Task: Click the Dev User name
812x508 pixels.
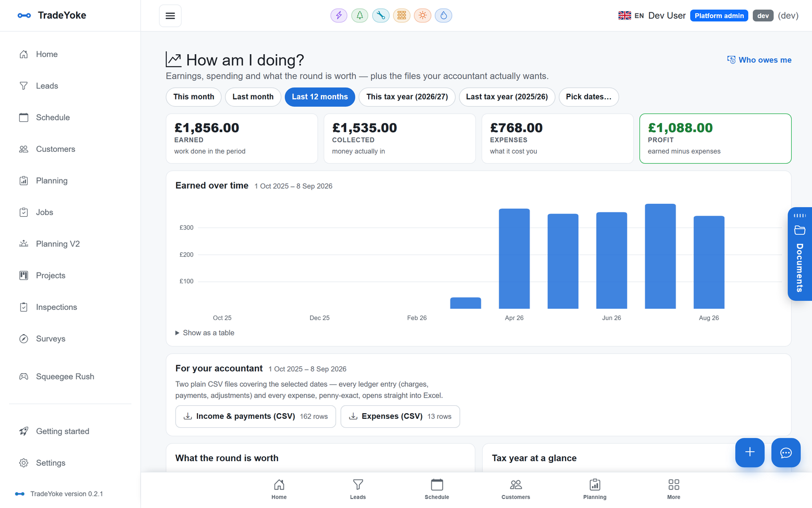Action: 667,16
